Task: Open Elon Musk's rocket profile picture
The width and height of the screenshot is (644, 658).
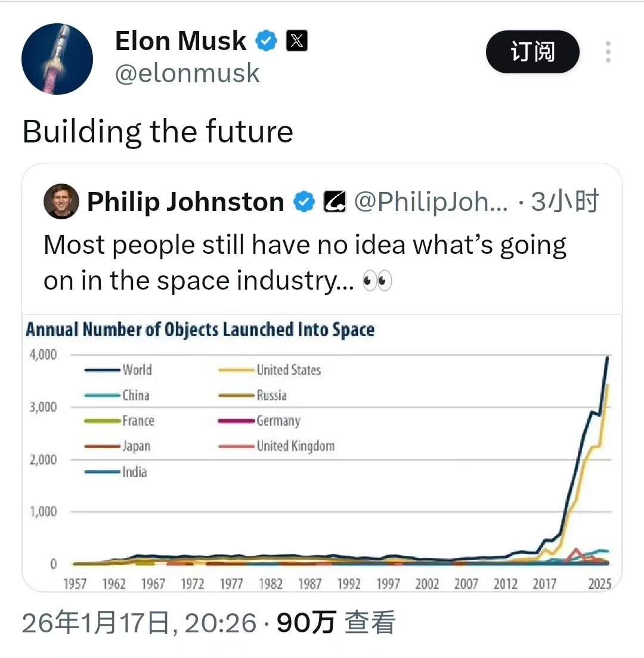Action: point(57,59)
